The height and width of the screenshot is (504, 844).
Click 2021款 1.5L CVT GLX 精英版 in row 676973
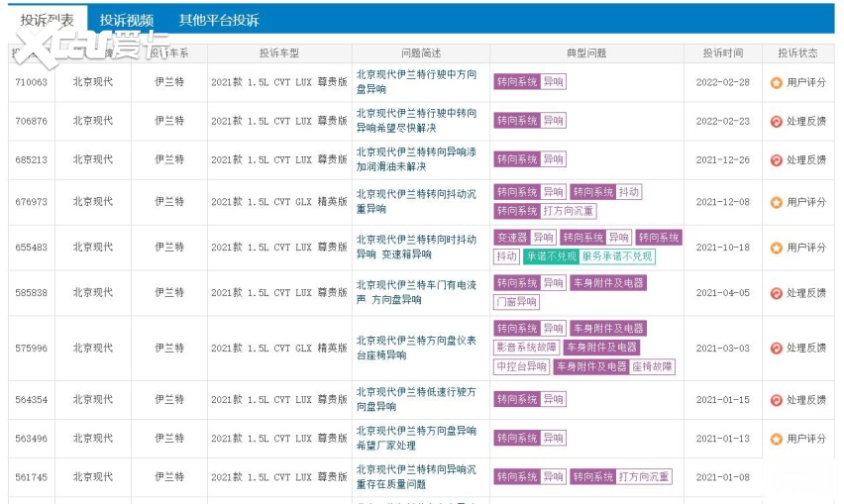[278, 202]
